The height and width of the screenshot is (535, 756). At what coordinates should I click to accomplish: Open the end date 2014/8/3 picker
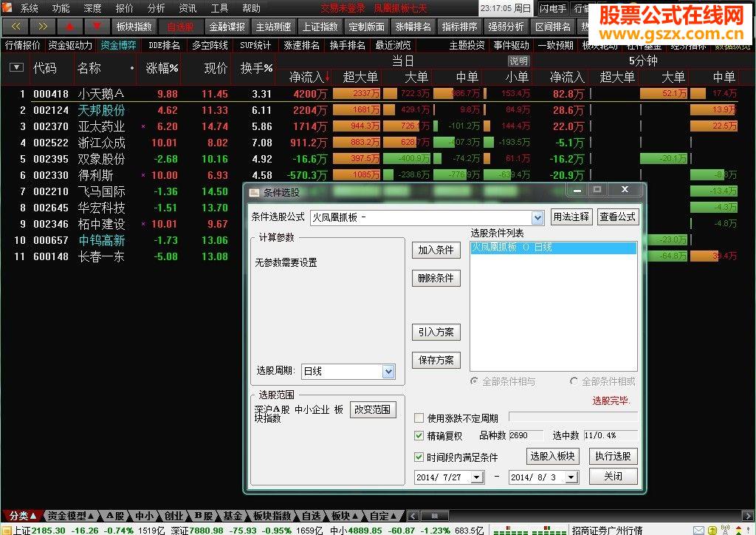coord(571,477)
